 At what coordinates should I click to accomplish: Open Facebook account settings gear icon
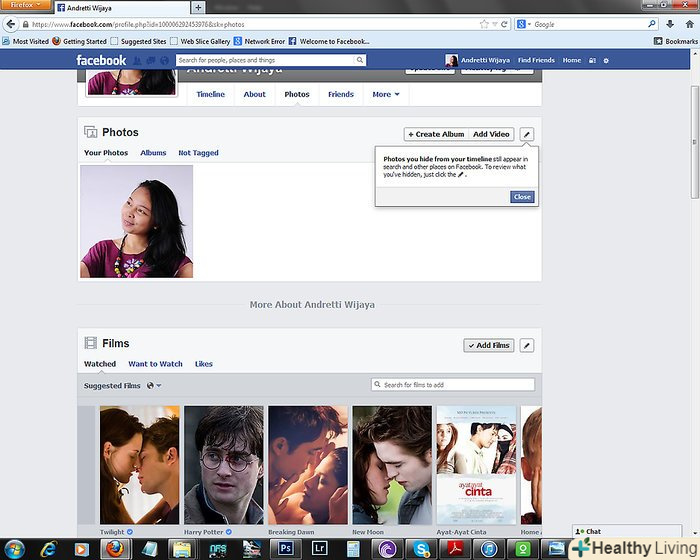pos(606,60)
